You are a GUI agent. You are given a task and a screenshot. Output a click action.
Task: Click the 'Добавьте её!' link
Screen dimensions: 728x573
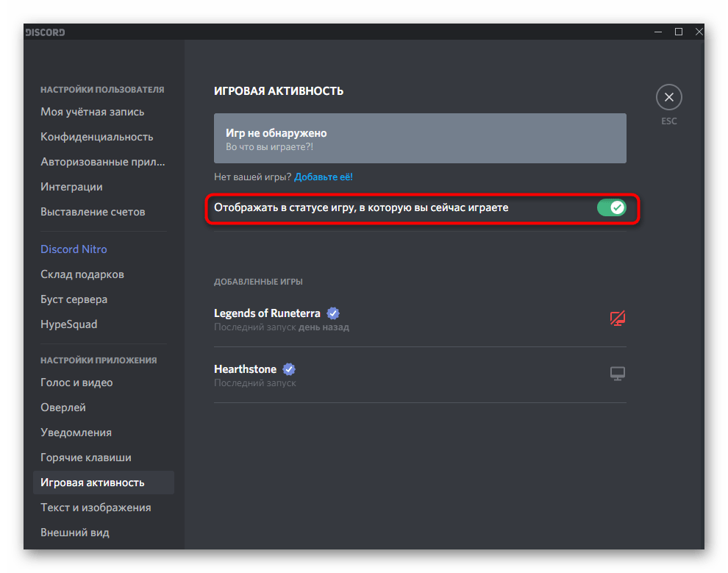[x=324, y=177]
